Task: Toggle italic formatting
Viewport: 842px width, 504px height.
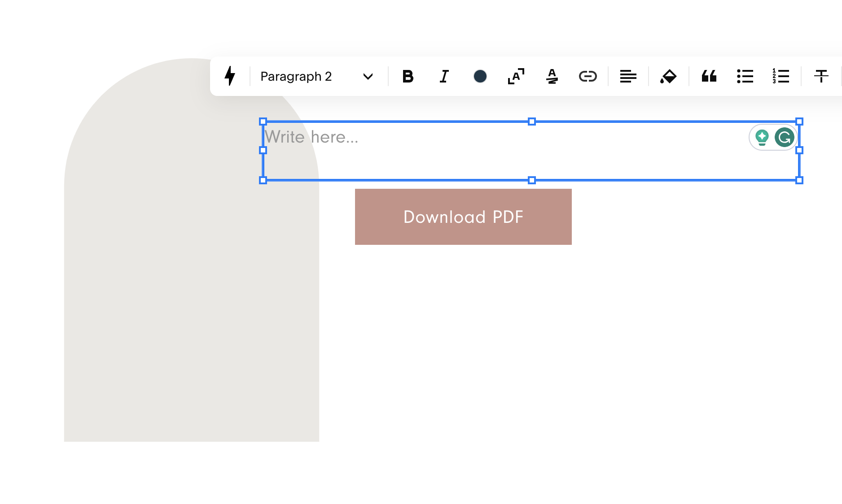Action: click(x=444, y=76)
